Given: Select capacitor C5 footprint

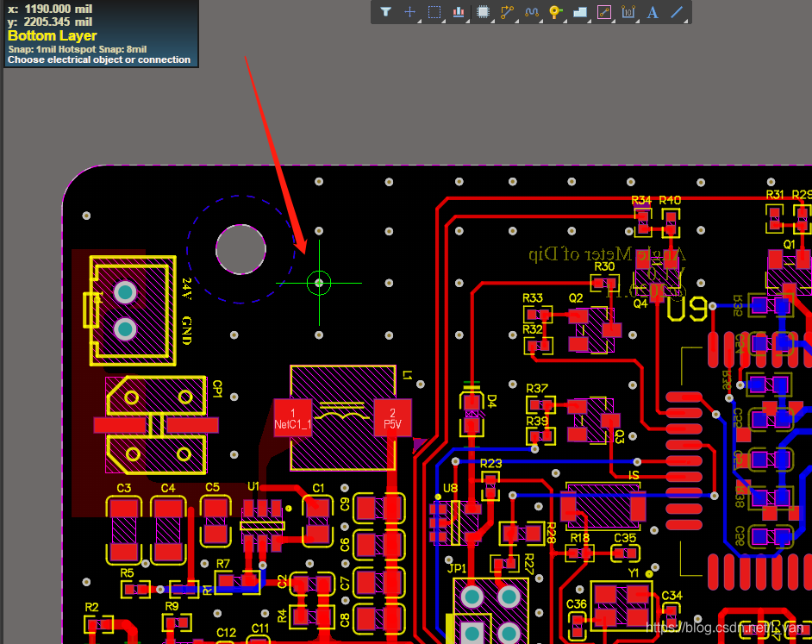Looking at the screenshot, I should [215, 522].
